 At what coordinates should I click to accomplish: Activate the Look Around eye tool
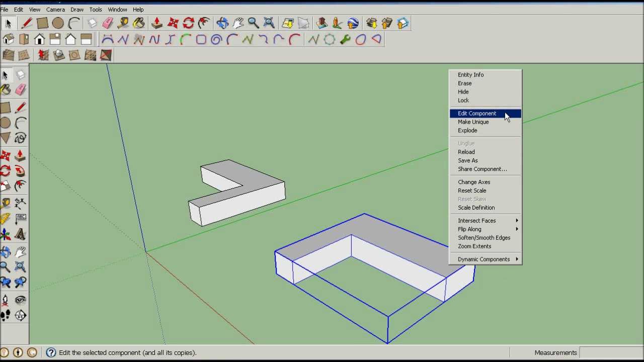[21, 300]
